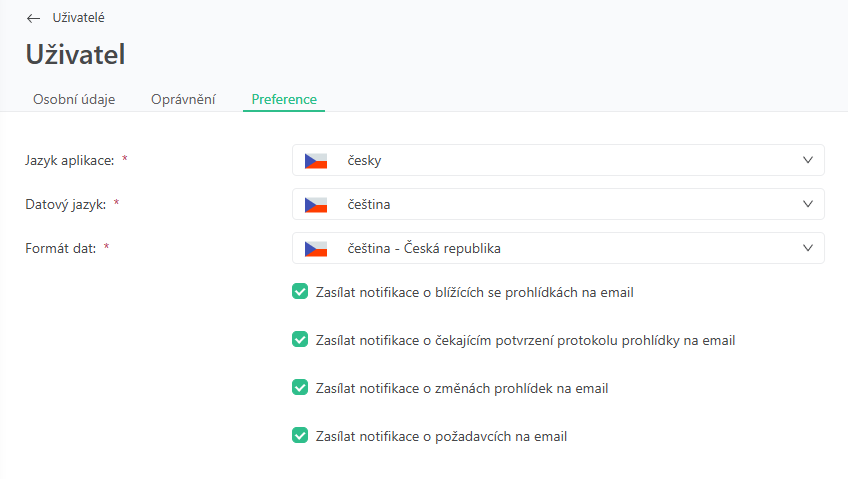Click chevron arrow of Jazyk aplikace dropdown

tap(808, 160)
